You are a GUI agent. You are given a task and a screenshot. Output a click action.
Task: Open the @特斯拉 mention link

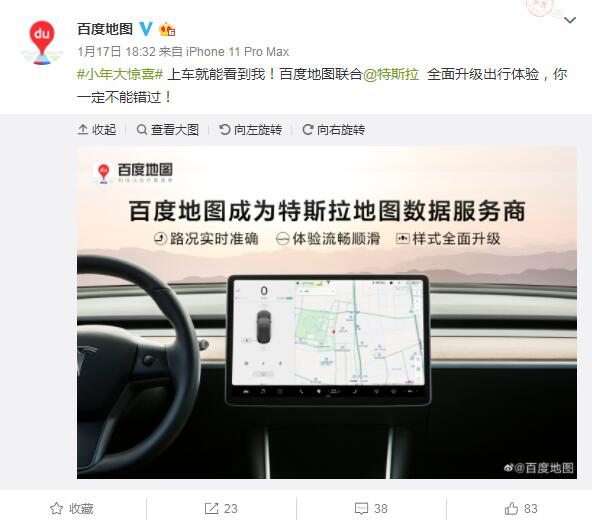tap(391, 74)
